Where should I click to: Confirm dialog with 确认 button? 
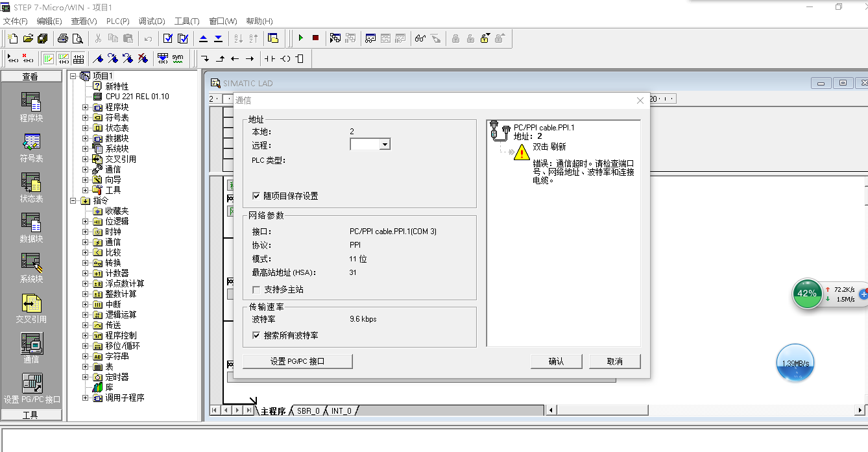coord(556,361)
